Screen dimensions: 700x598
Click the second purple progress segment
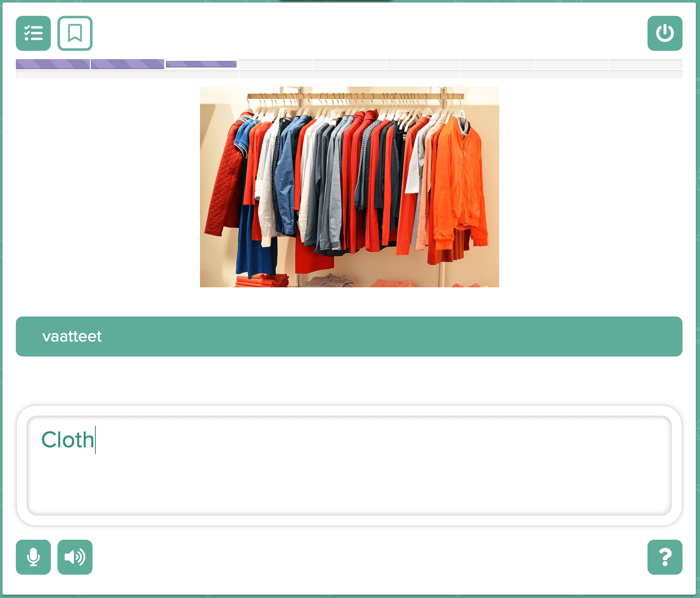coord(127,64)
